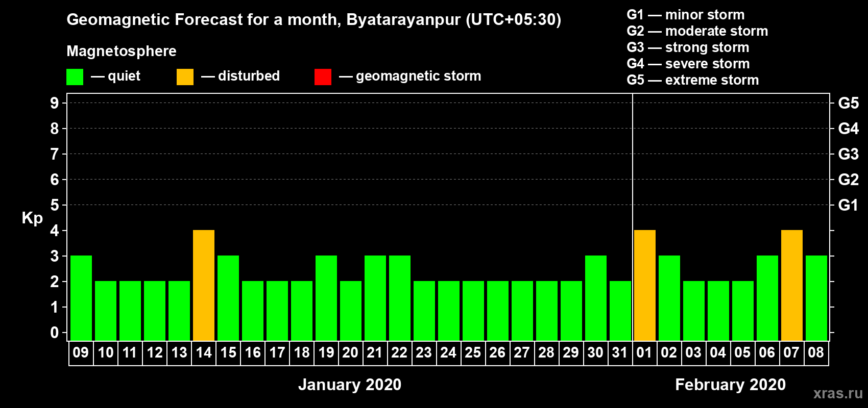Click date label 31 on the axis

[620, 352]
